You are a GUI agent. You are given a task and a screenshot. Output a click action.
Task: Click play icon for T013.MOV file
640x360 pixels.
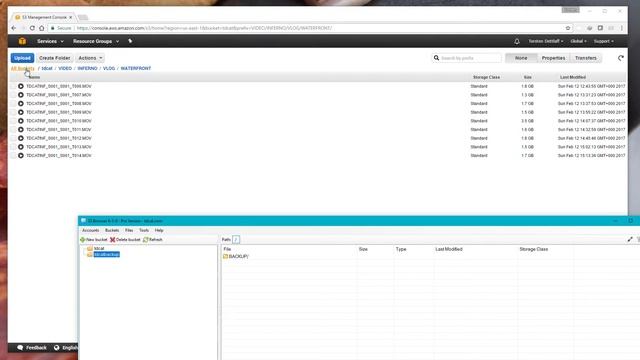(x=20, y=147)
